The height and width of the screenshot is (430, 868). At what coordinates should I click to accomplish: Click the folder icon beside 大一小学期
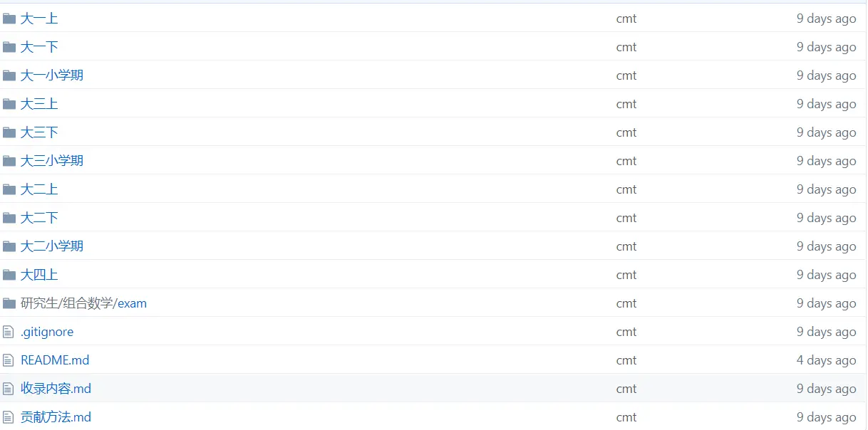pyautogui.click(x=9, y=75)
